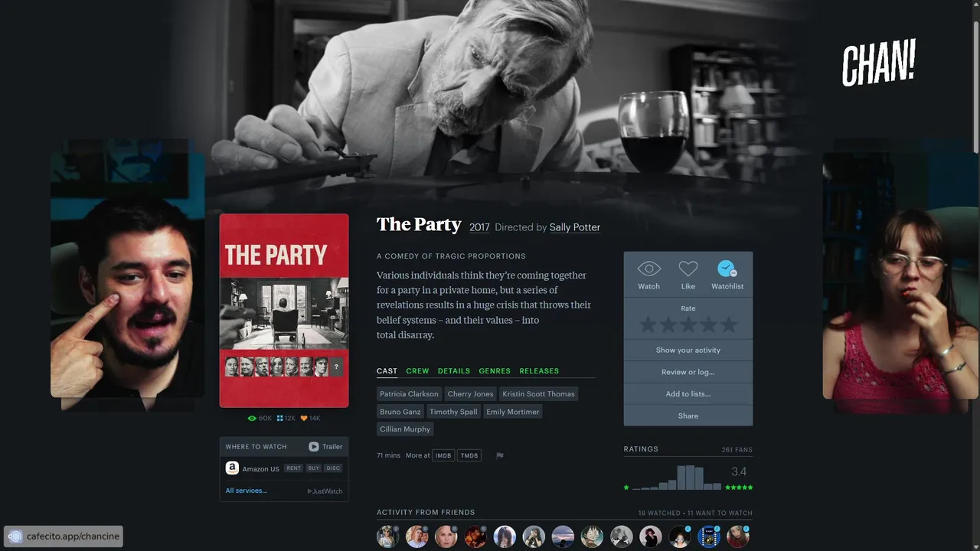This screenshot has height=551, width=980.
Task: Open the IMDB link badge
Action: click(443, 455)
